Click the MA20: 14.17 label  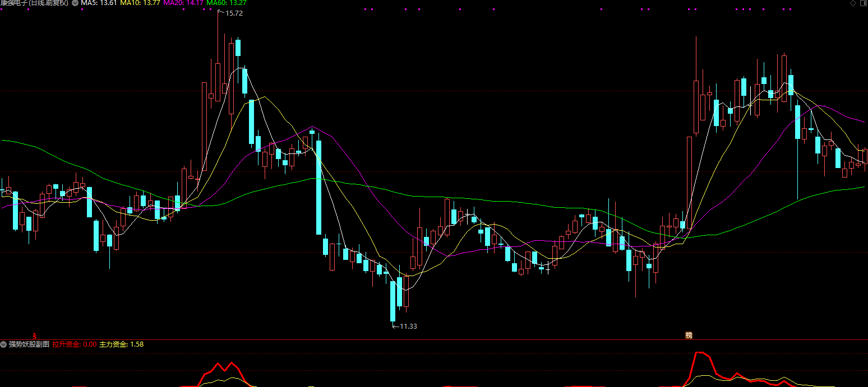[183, 3]
